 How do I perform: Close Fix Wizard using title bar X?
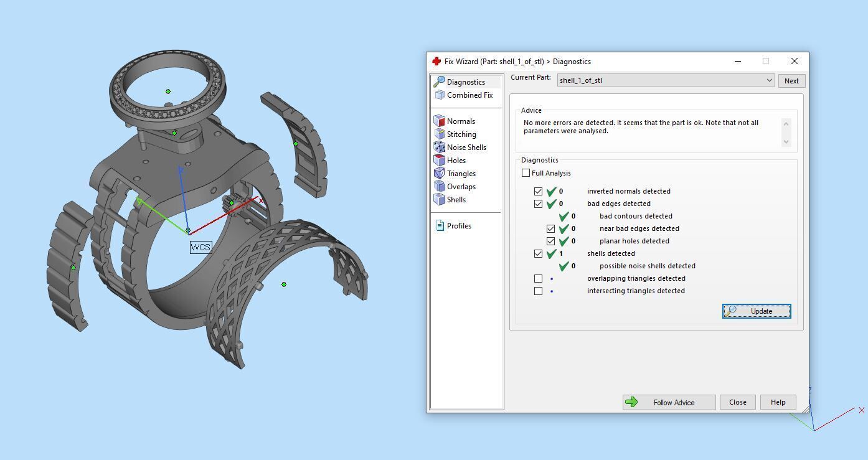coord(794,61)
